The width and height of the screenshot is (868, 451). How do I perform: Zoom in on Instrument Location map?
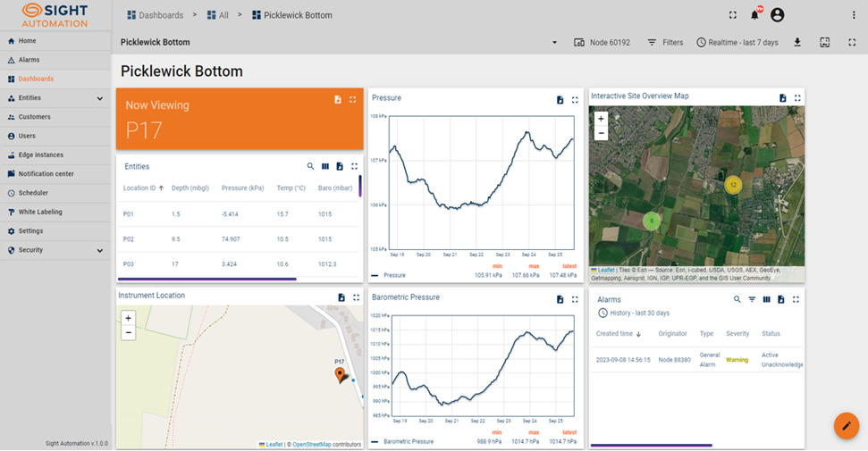coord(128,318)
